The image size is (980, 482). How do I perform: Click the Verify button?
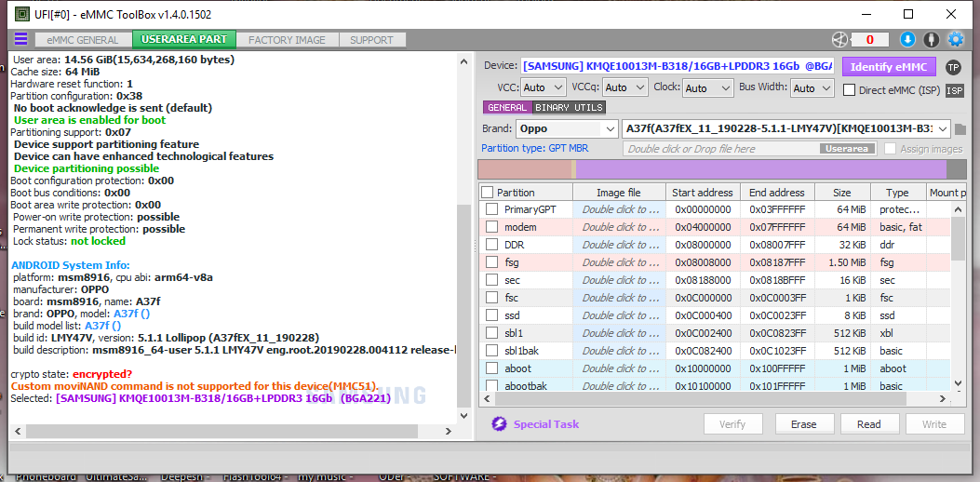(x=732, y=424)
